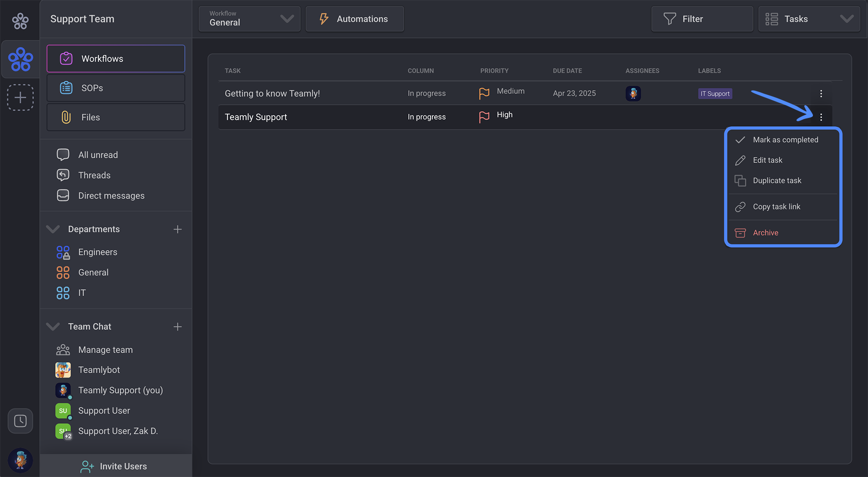Image resolution: width=868 pixels, height=477 pixels.
Task: Add a new workspace with plus icon
Action: coord(20,97)
